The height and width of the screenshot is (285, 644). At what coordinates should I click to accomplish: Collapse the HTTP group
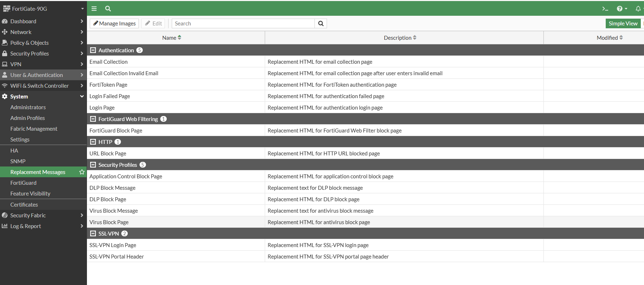coord(93,142)
